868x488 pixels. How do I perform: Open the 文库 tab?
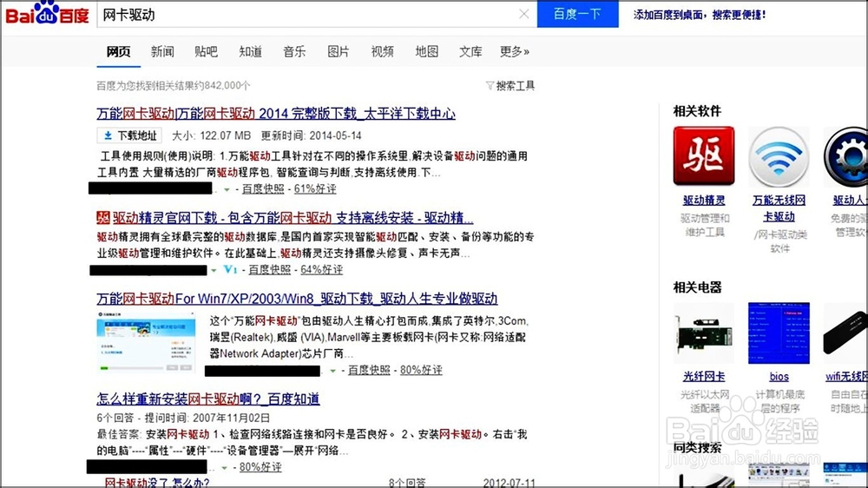pyautogui.click(x=470, y=51)
